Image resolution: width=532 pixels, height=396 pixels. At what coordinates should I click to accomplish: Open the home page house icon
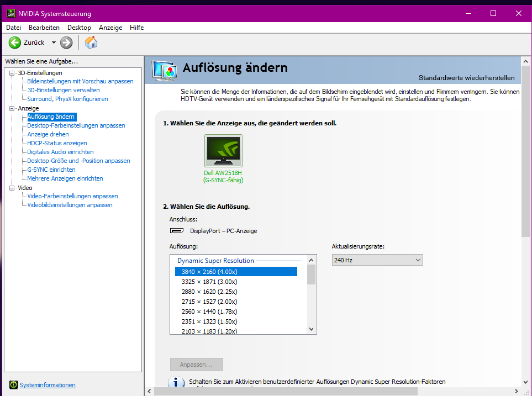pyautogui.click(x=91, y=43)
